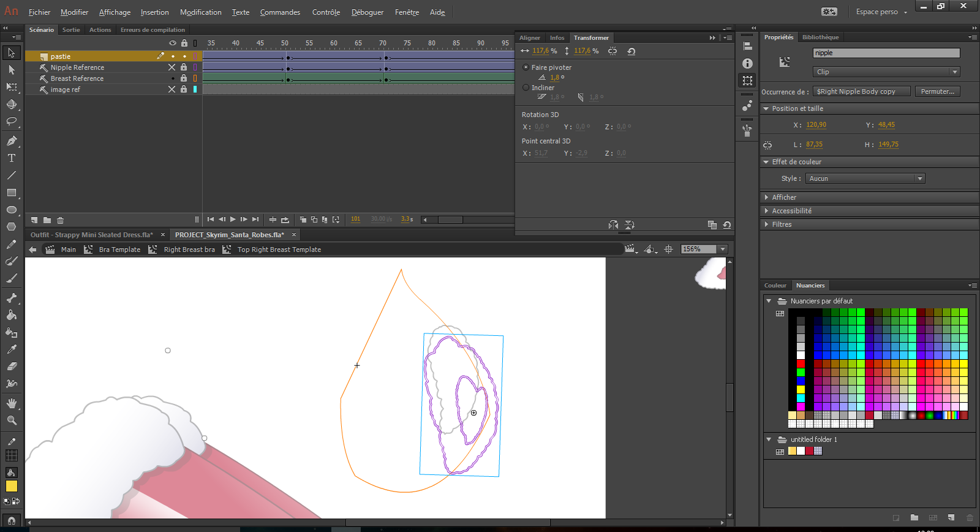Select the Faire pivoter radio button
Image resolution: width=980 pixels, height=532 pixels.
tap(526, 67)
